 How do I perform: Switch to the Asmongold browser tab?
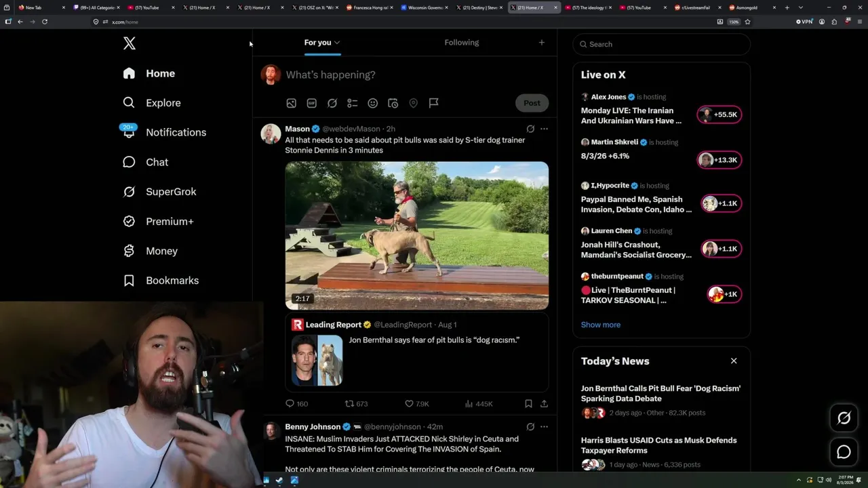pyautogui.click(x=753, y=7)
